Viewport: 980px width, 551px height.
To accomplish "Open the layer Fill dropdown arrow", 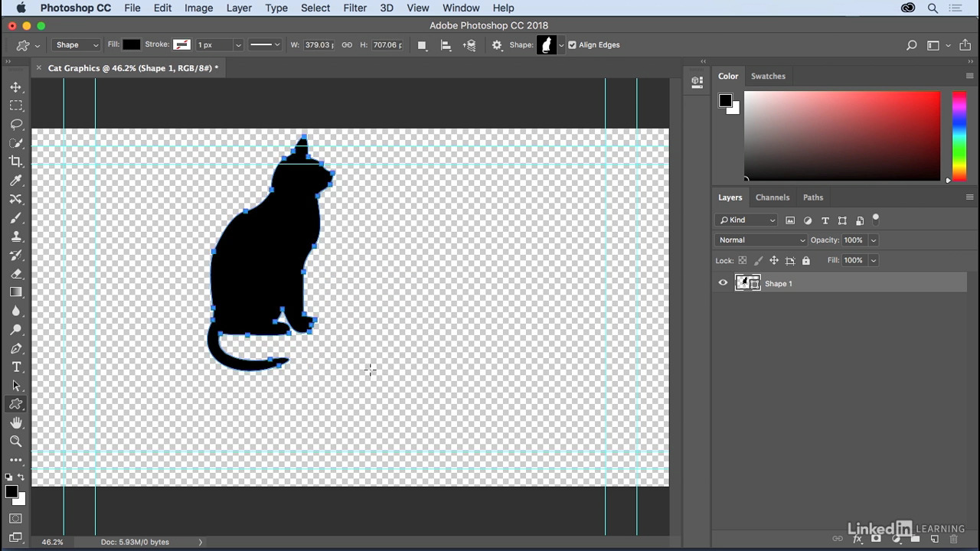I will pos(874,260).
